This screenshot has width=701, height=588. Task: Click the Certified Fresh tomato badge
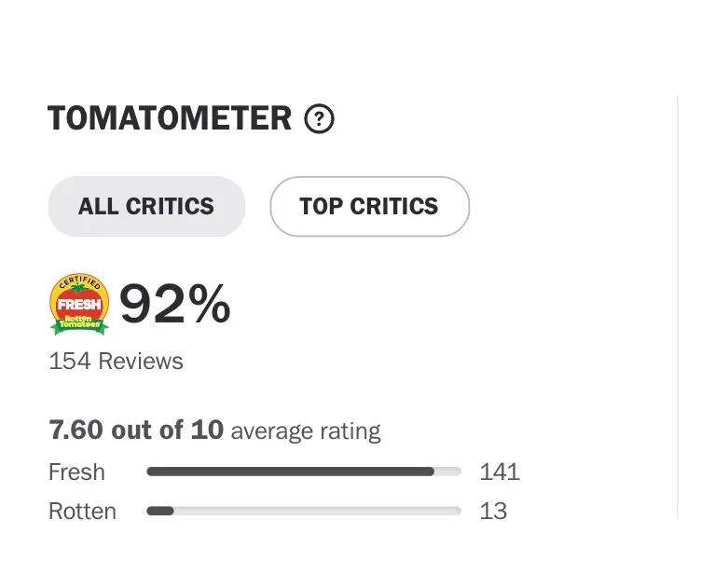79,303
